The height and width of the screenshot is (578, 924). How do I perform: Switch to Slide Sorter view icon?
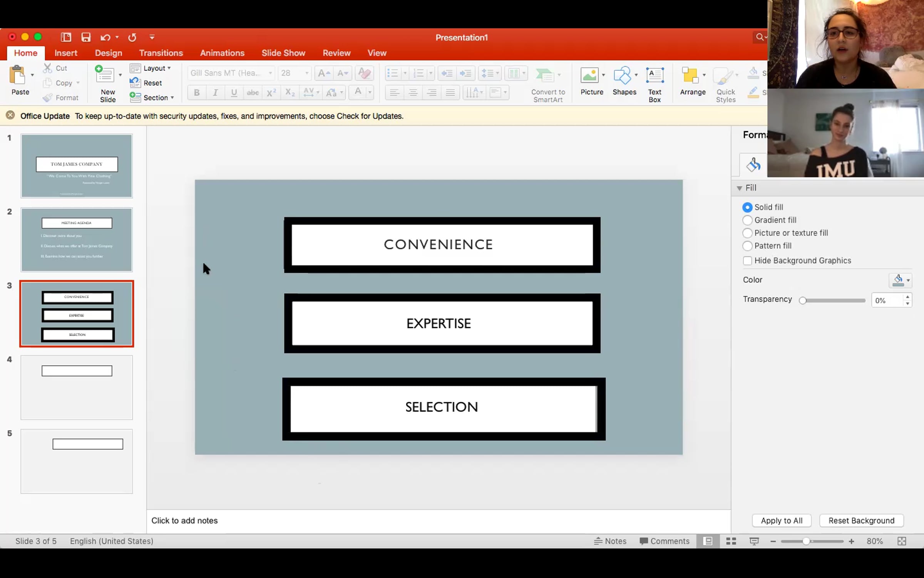(731, 541)
